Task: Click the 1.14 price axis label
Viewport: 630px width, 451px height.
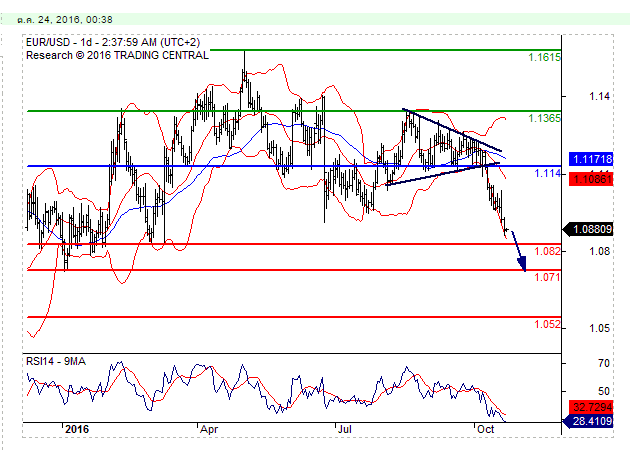Action: (x=599, y=96)
